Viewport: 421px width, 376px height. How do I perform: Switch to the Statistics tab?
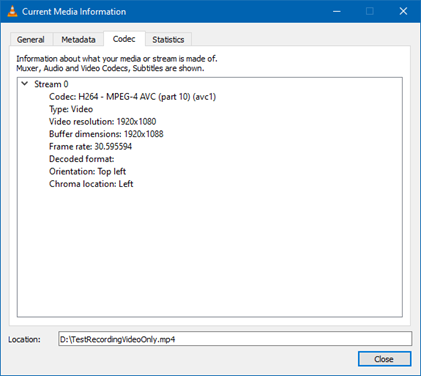(168, 40)
